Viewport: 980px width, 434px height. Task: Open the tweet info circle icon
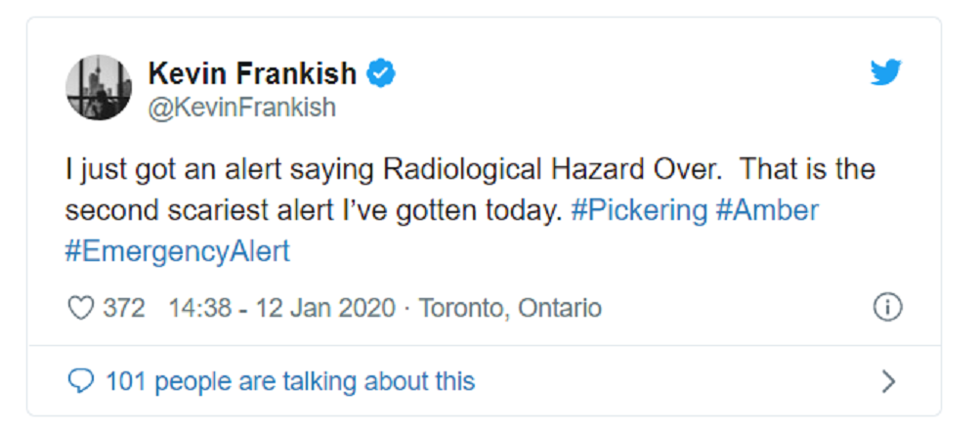pyautogui.click(x=886, y=308)
